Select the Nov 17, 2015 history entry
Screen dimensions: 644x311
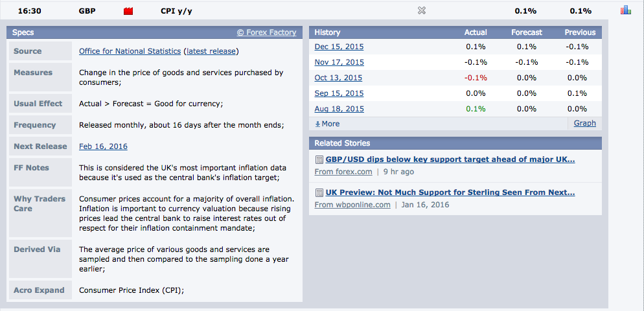(x=339, y=62)
